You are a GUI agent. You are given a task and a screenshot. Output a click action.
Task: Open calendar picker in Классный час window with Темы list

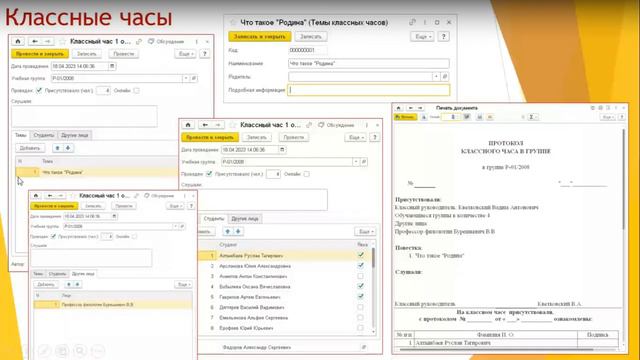(x=112, y=66)
